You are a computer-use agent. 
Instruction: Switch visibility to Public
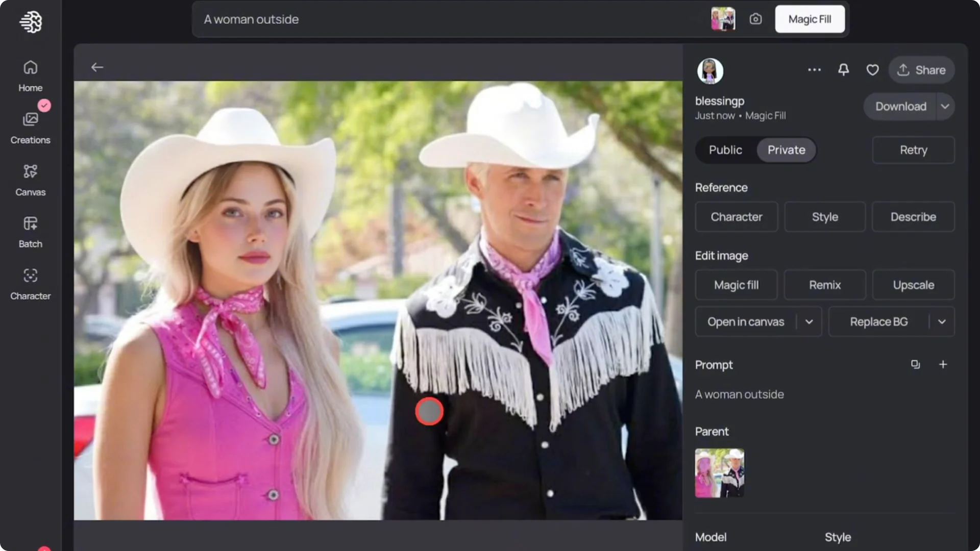click(725, 149)
